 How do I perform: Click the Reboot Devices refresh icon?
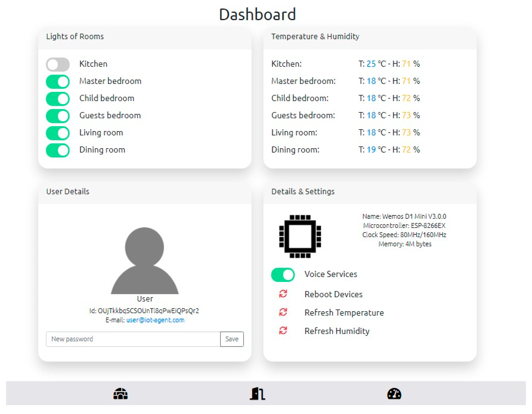[283, 294]
